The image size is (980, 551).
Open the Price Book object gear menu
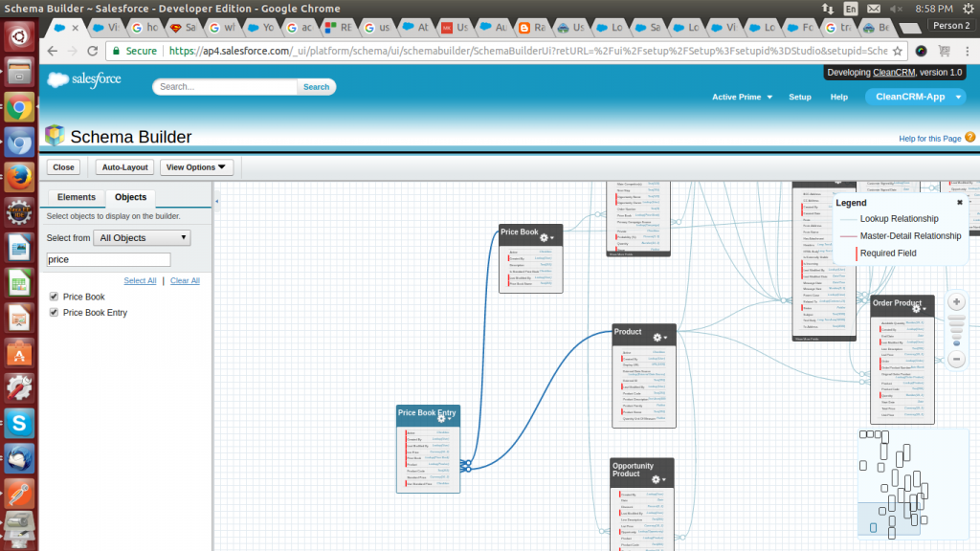coord(546,237)
